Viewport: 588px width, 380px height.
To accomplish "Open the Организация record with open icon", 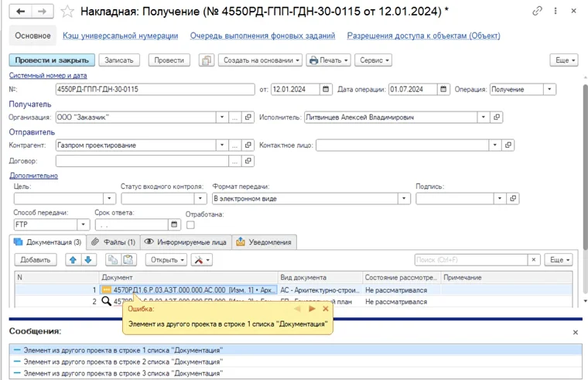I will point(248,118).
